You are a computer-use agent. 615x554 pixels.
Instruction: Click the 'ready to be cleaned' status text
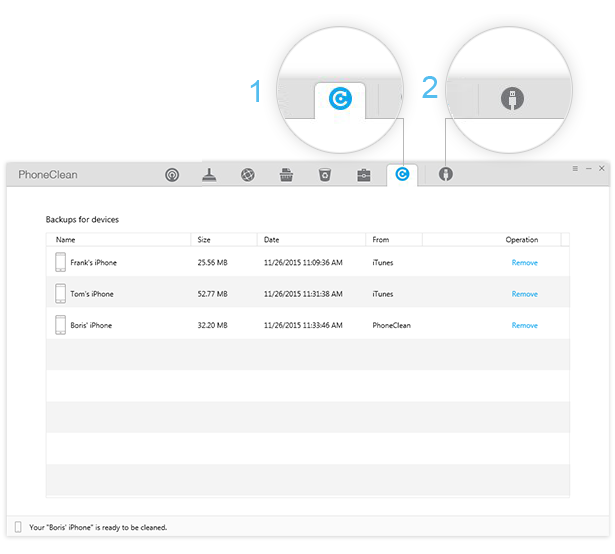click(98, 527)
